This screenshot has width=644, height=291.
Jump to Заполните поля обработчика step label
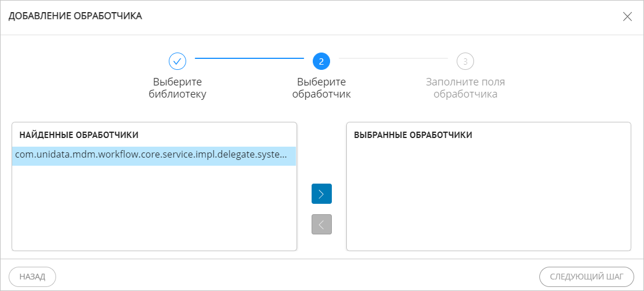[465, 88]
